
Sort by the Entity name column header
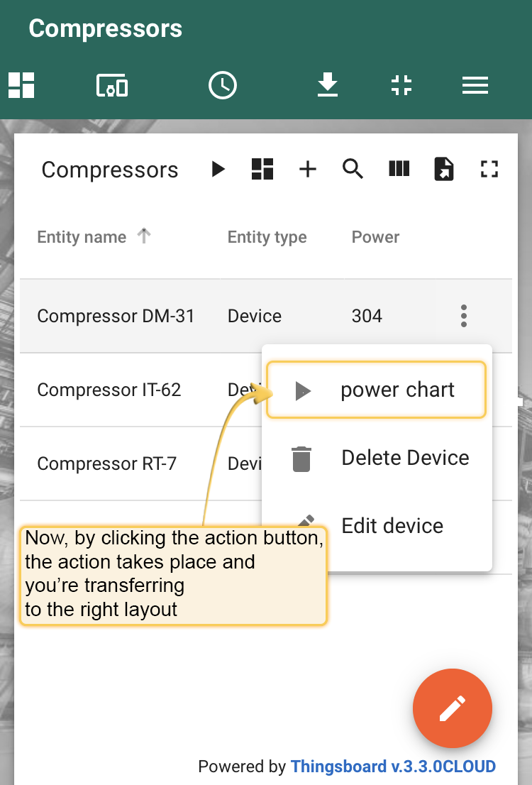pyautogui.click(x=82, y=237)
